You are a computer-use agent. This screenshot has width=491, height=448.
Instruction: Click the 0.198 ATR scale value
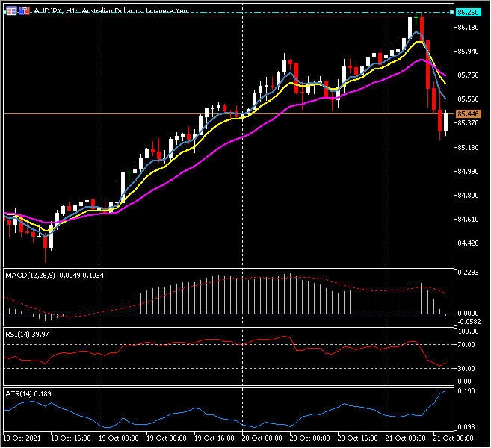click(x=466, y=391)
